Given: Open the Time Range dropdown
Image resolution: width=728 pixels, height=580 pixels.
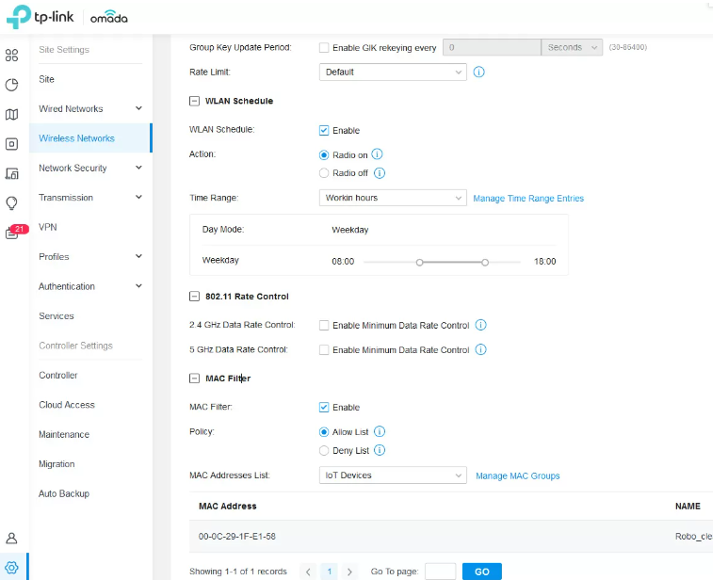Looking at the screenshot, I should click(x=393, y=199).
